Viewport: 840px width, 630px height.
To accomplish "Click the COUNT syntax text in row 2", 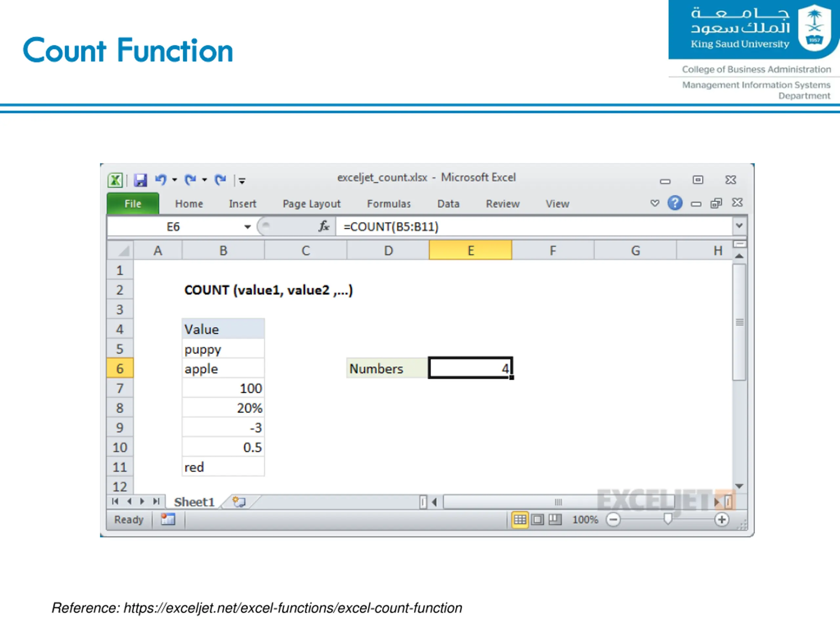I will (268, 290).
